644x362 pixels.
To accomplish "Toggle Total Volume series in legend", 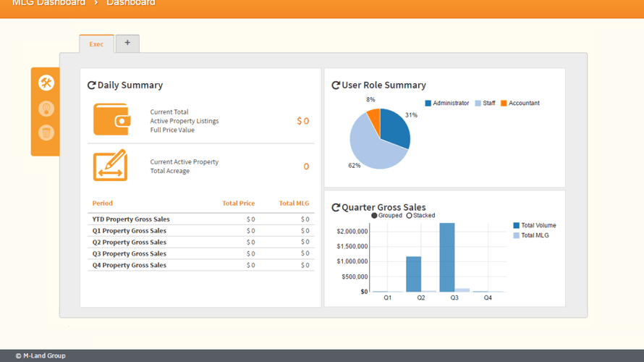I will click(x=535, y=225).
